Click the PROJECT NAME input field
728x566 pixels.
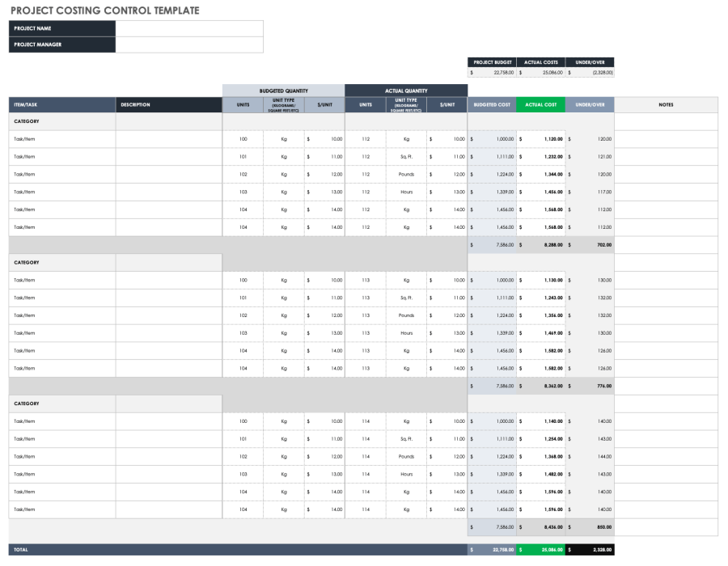pyautogui.click(x=190, y=27)
